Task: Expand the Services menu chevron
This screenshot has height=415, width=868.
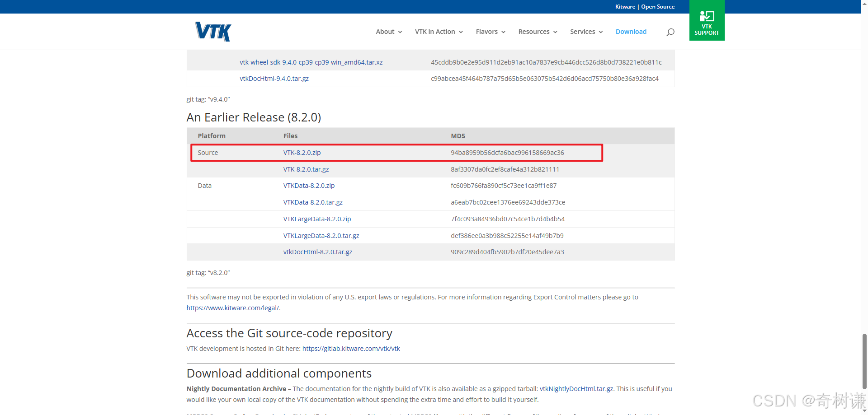Action: coord(601,32)
